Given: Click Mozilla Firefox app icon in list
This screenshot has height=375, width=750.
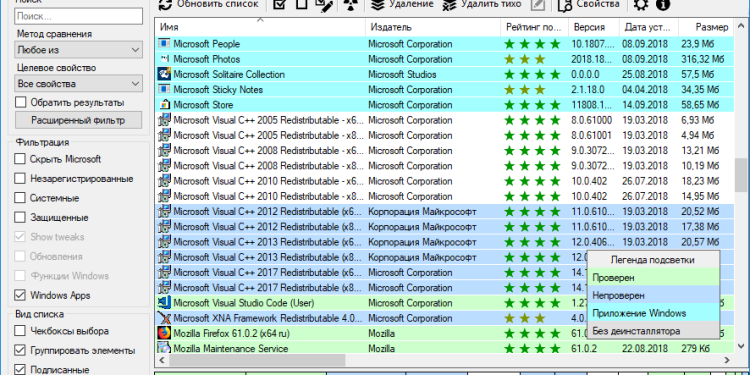Looking at the screenshot, I should (x=164, y=333).
